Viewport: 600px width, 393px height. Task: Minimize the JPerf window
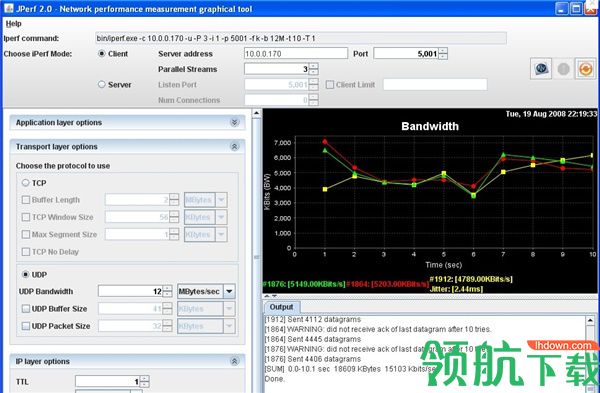pos(562,8)
